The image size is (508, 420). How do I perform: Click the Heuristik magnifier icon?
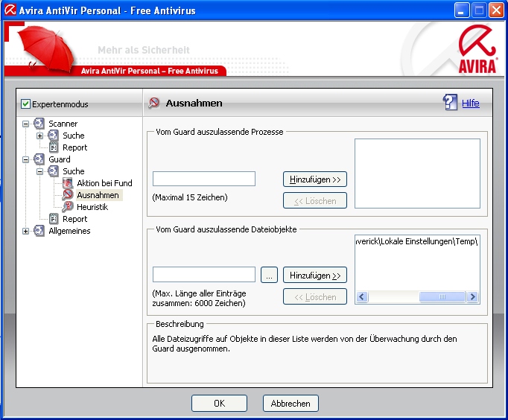[x=68, y=206]
